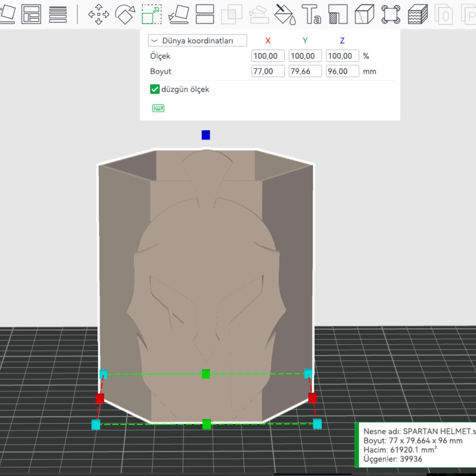Screen dimensions: 476x476
Task: Click the Arrange layout icon
Action: (31, 14)
